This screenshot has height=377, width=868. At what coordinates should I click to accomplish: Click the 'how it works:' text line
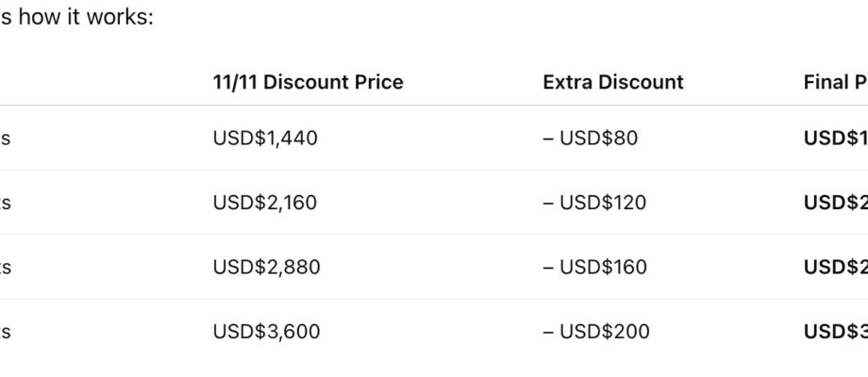coord(75,18)
